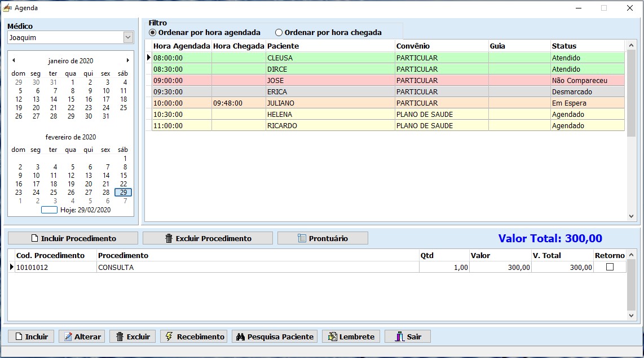Click the CONSULTA procedure cell
Image resolution: width=644 pixels, height=358 pixels.
pyautogui.click(x=258, y=267)
